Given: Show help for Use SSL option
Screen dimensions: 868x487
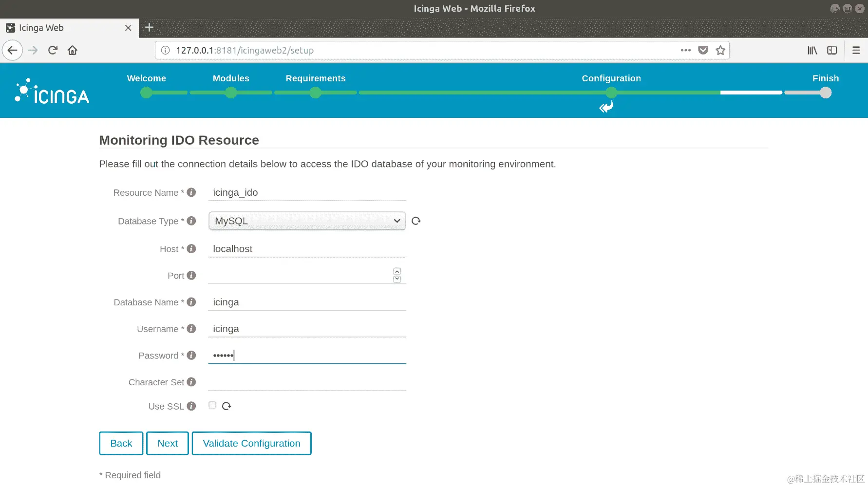Looking at the screenshot, I should click(x=191, y=406).
